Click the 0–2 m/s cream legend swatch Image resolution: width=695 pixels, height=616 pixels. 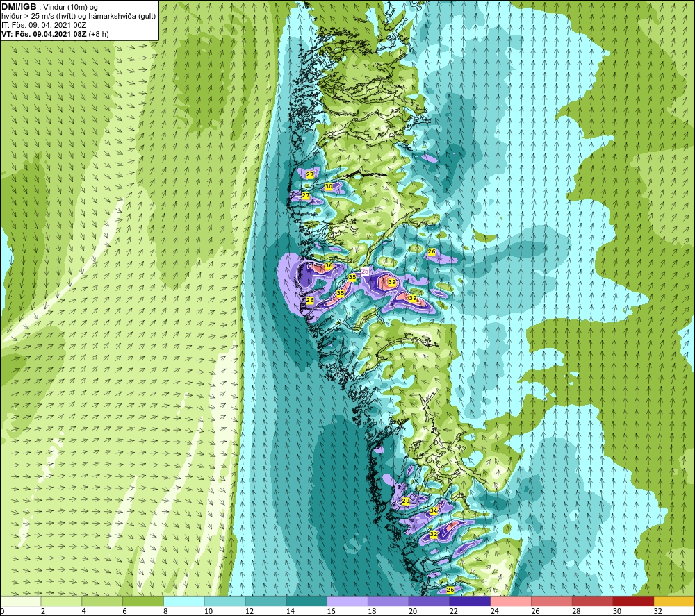pos(21,601)
